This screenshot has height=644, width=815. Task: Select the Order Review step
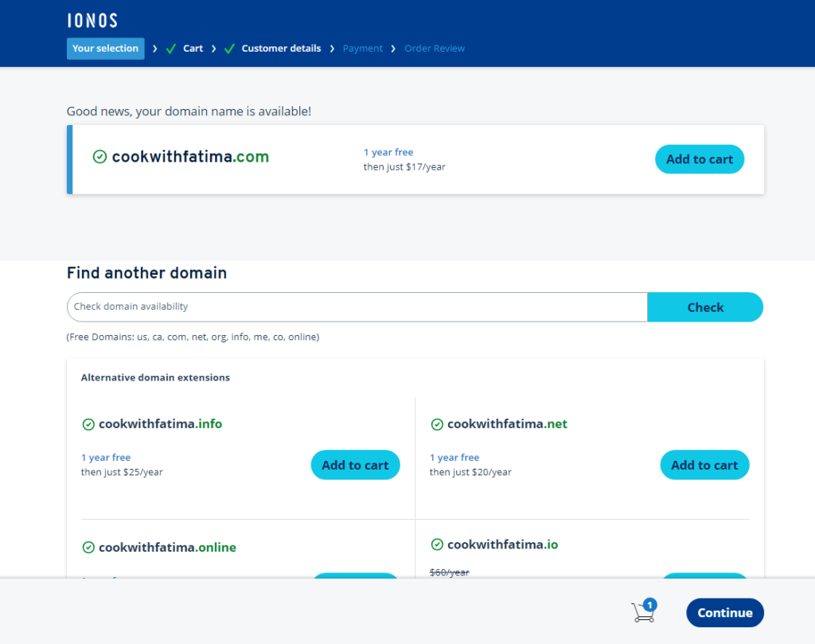[x=435, y=49]
